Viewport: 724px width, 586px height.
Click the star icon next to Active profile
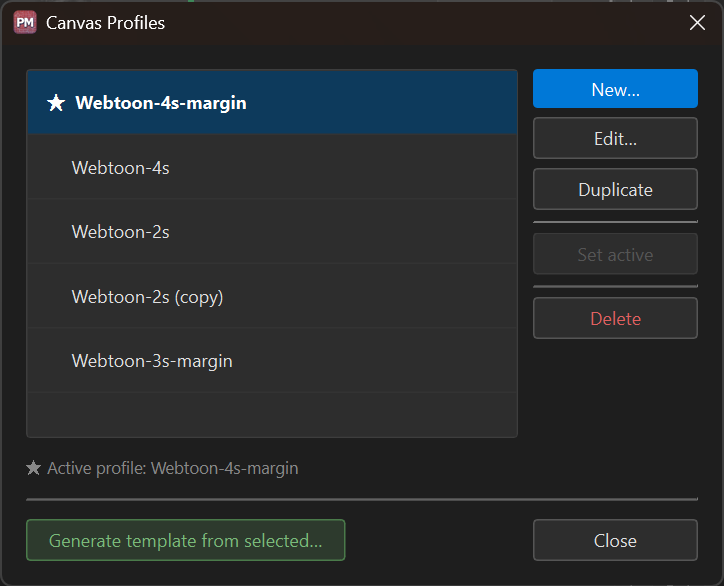[x=33, y=468]
